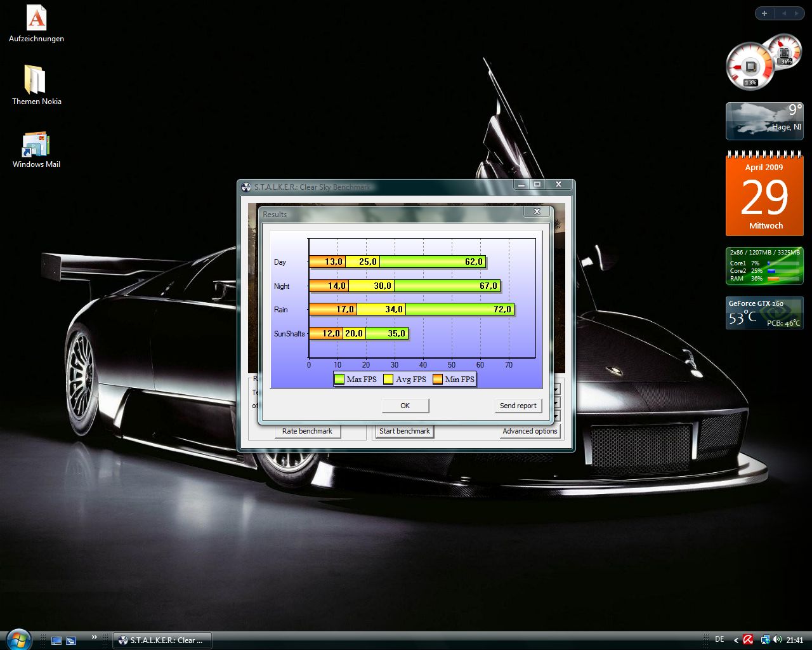Click the memory gauge showing 36%
The image size is (812, 650).
[x=785, y=53]
